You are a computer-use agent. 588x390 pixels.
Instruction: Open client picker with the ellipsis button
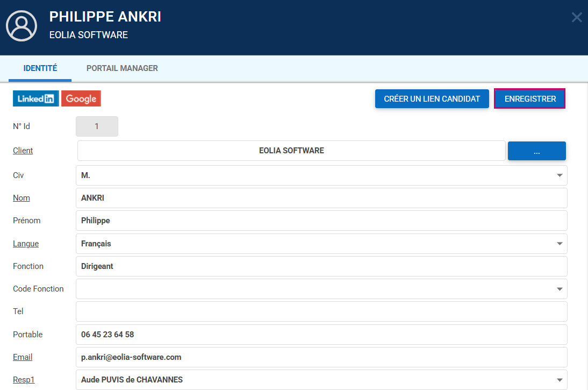coord(536,151)
